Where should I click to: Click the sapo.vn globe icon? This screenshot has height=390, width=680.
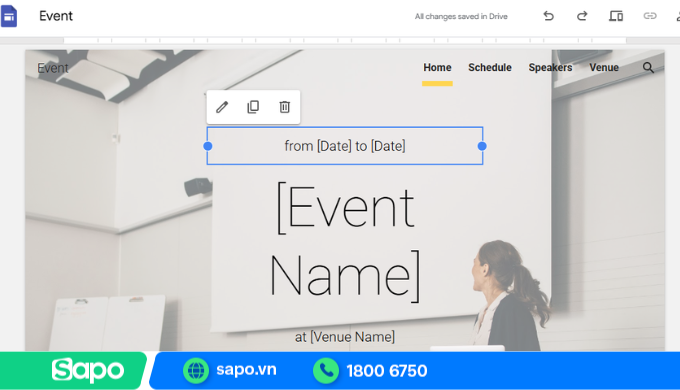point(196,370)
